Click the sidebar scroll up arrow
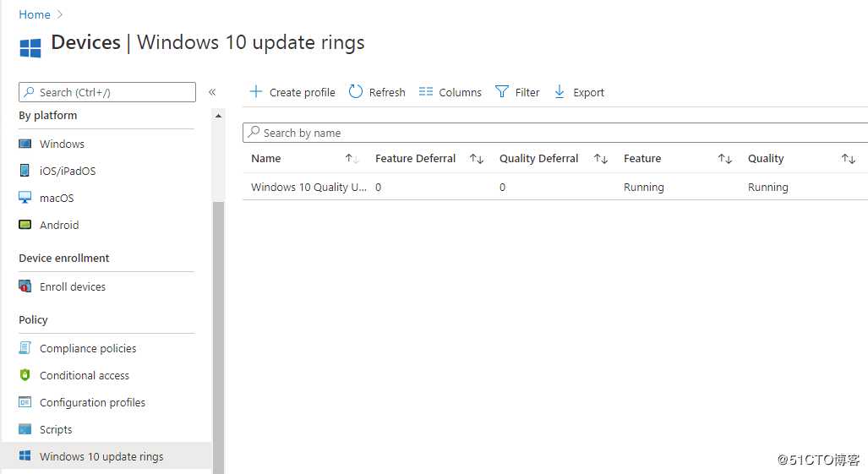This screenshot has width=868, height=474. 218,116
